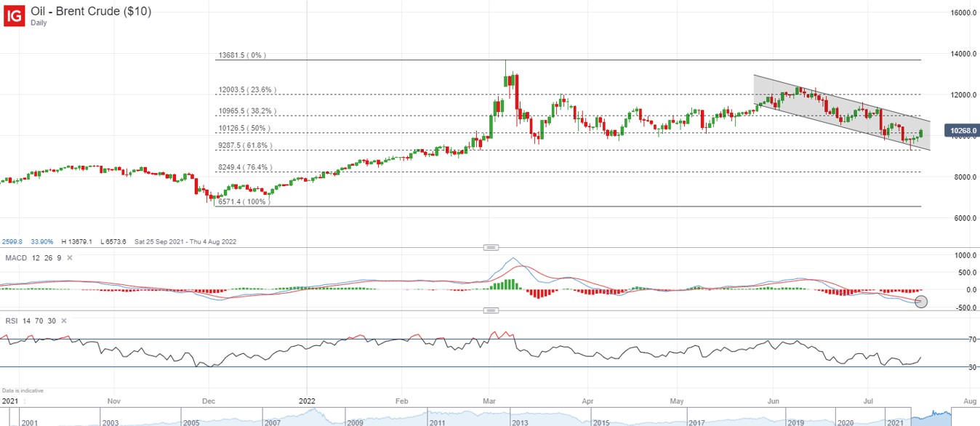Click the 14000.0 price axis label
This screenshot has height=426, width=980.
point(962,55)
